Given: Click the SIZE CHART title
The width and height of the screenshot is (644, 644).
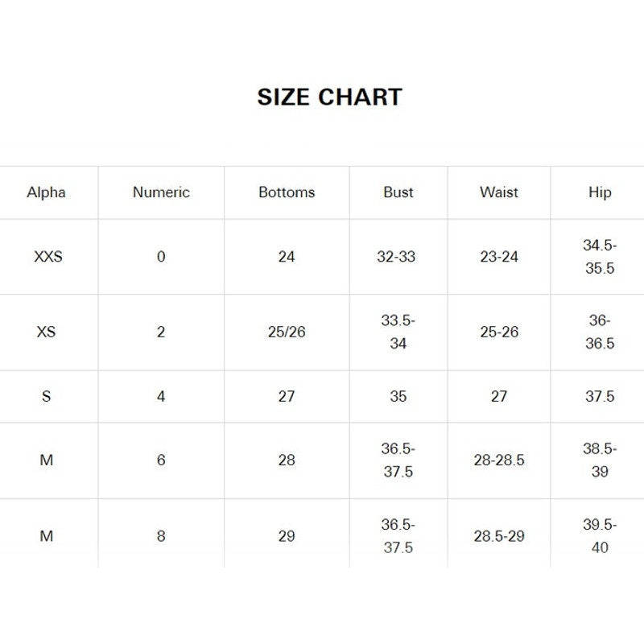Looking at the screenshot, I should coord(329,97).
